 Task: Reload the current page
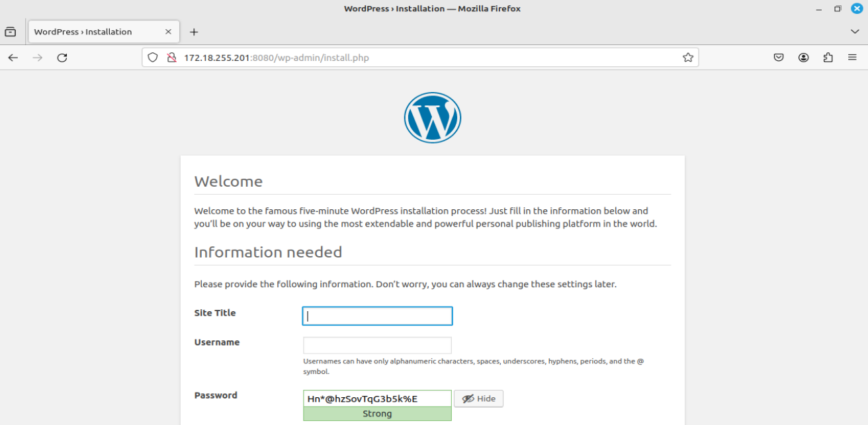click(62, 58)
